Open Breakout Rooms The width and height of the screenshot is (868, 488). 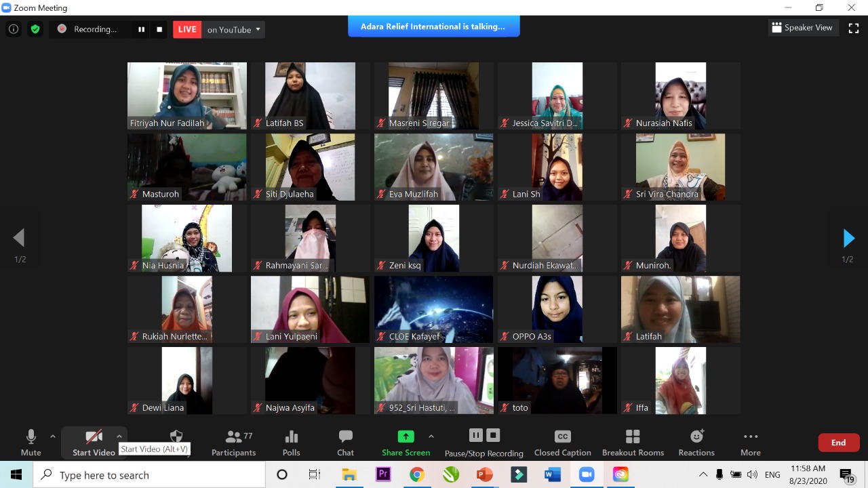(633, 443)
